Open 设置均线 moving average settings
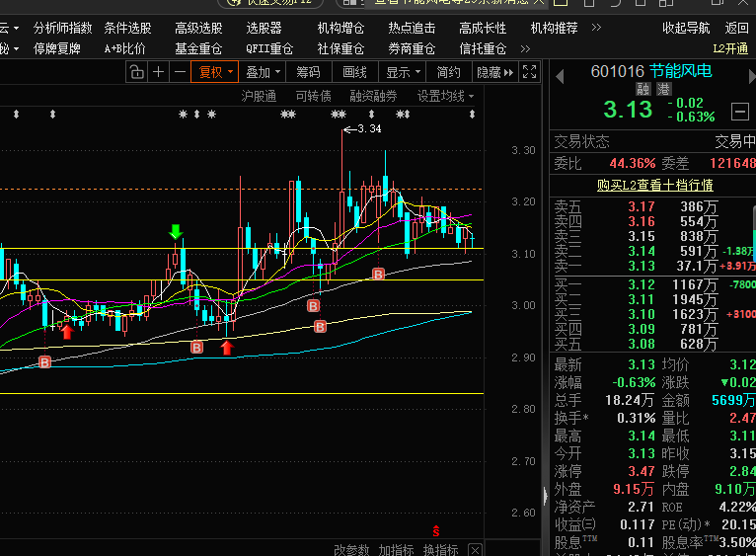The image size is (756, 556). pyautogui.click(x=445, y=96)
